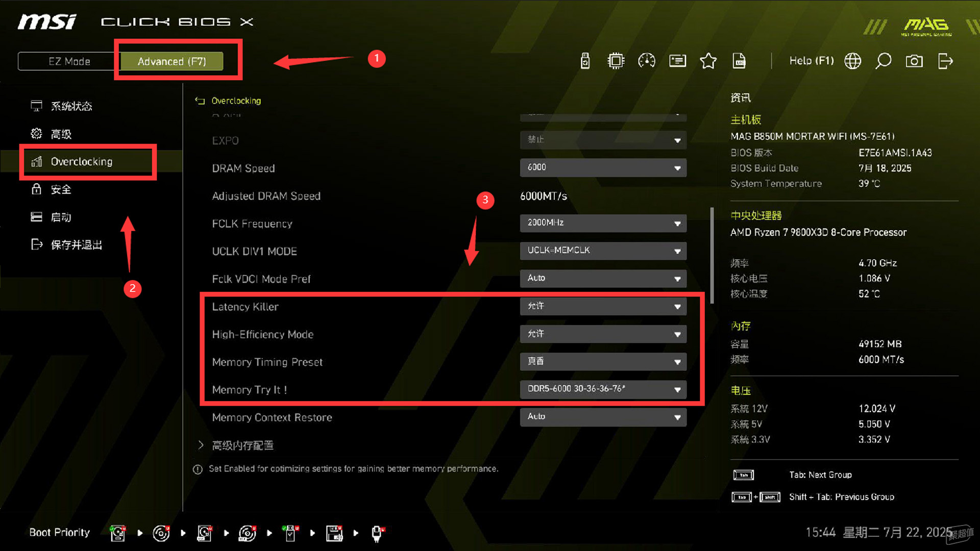Viewport: 980px width, 551px height.
Task: Click the 4.70 GHz frequency value
Action: tap(877, 263)
